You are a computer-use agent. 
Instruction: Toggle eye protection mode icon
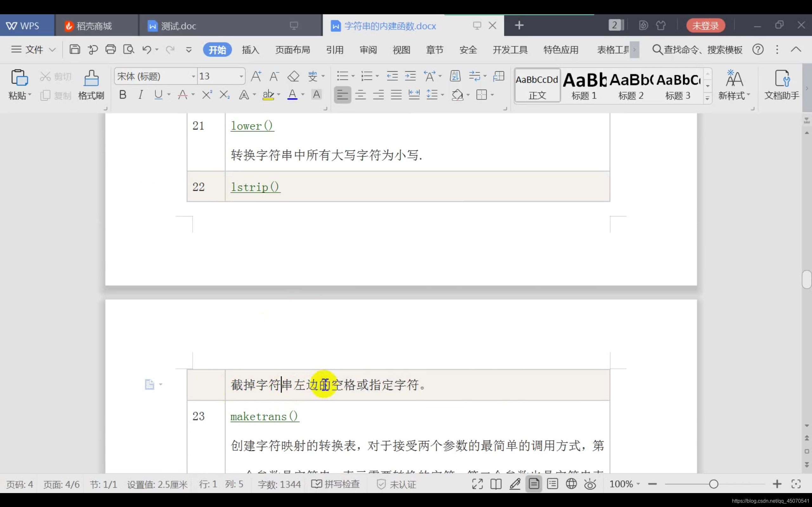(590, 484)
